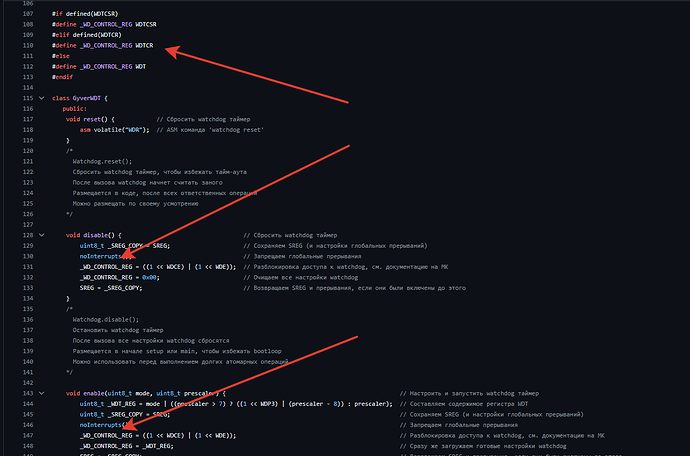This screenshot has height=456, width=690.
Task: Click the '#endif' directive
Action: click(62, 77)
